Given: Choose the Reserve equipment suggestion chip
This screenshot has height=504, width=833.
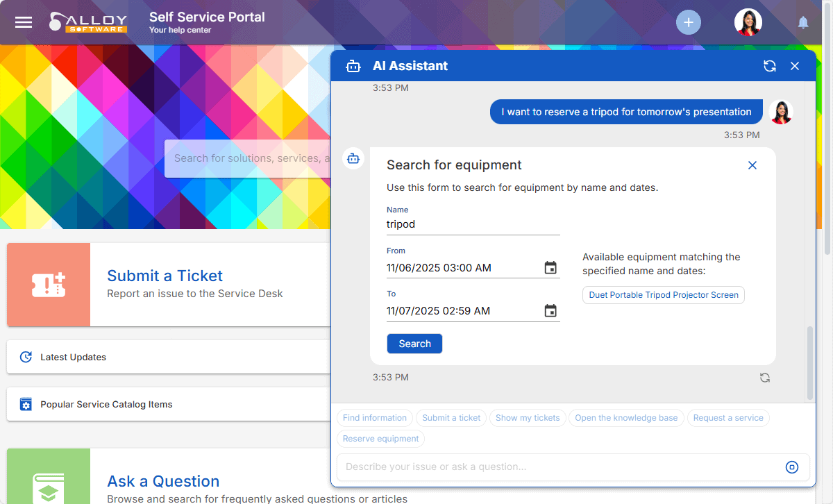Looking at the screenshot, I should (380, 439).
